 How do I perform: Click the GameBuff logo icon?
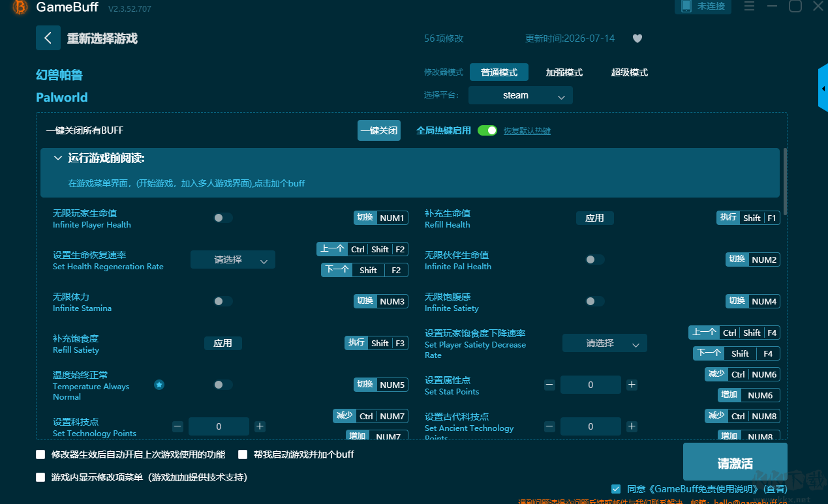point(20,7)
